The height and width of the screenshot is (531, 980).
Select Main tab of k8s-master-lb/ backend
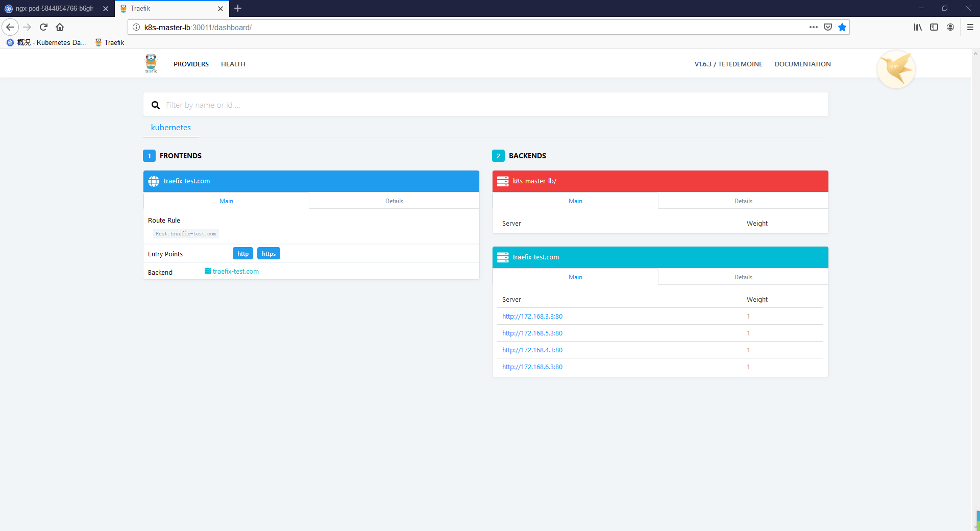pos(575,201)
